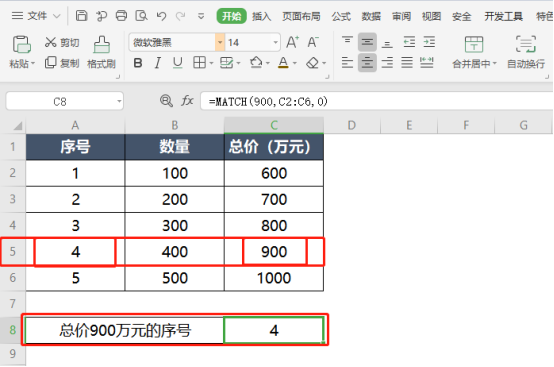
Task: Toggle Bold formatting
Action: [138, 63]
